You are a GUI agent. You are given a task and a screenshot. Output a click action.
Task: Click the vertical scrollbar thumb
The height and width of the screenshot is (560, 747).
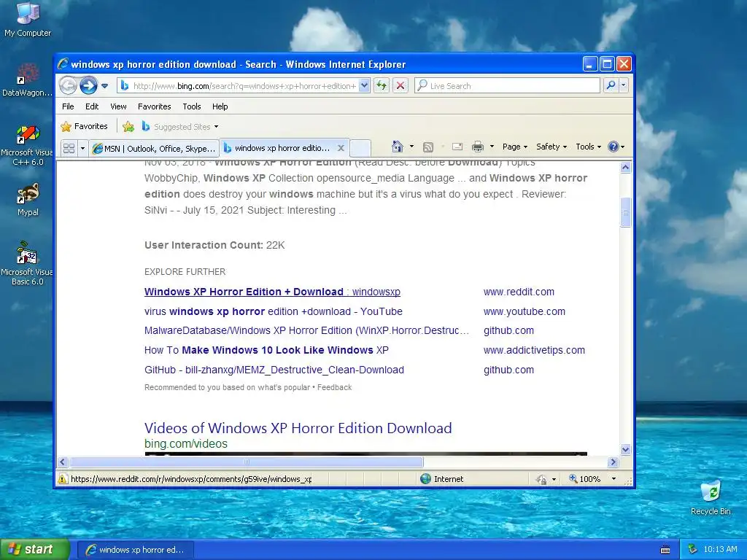coord(625,212)
